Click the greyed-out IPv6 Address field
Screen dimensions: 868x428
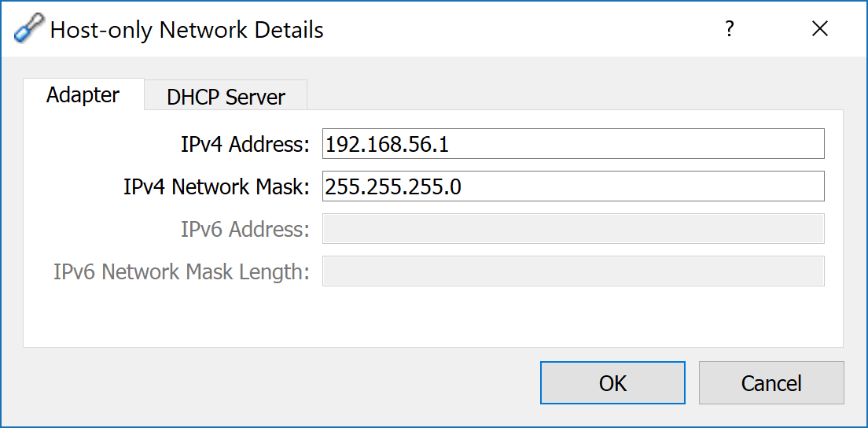click(573, 228)
